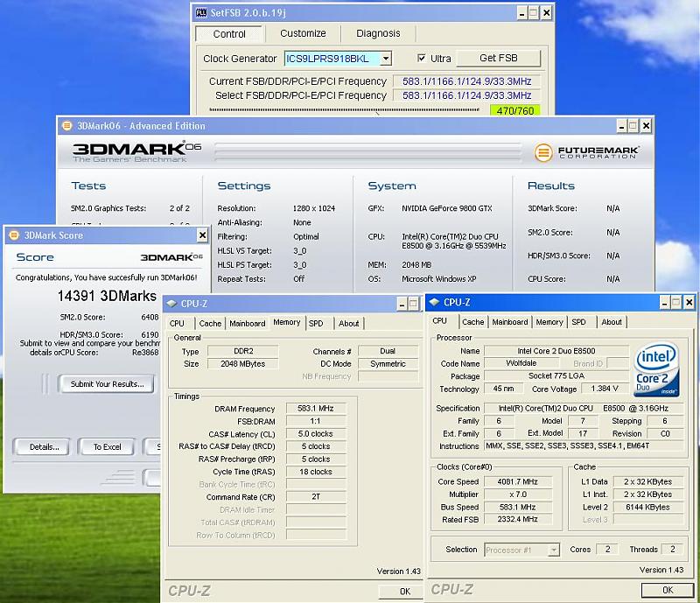
Task: Click the Command Rate 2T value
Action: (316, 497)
